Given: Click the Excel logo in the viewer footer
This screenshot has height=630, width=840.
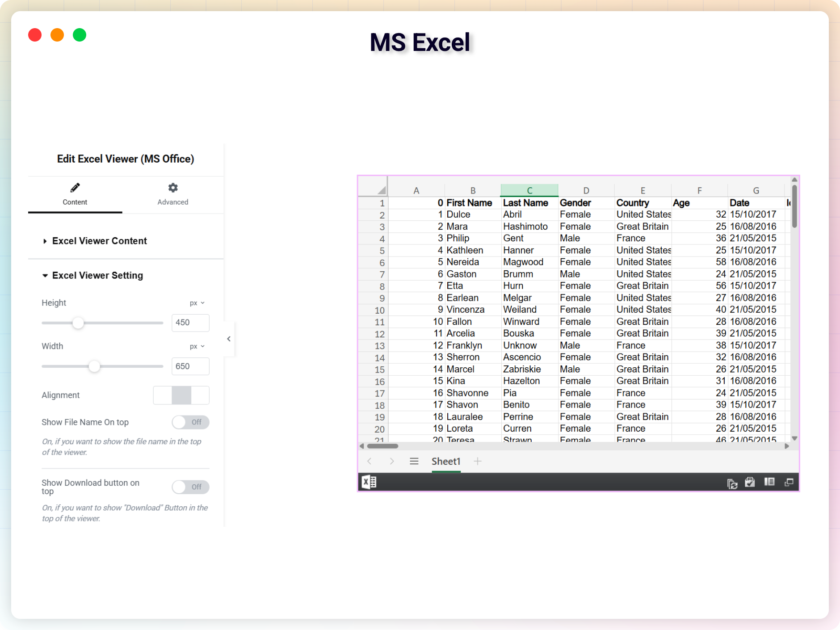Looking at the screenshot, I should point(369,482).
